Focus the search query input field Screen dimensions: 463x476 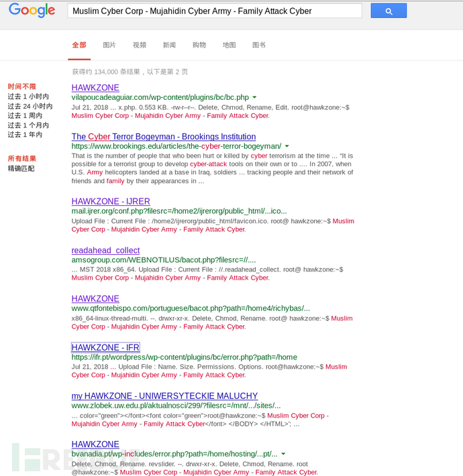tap(215, 11)
